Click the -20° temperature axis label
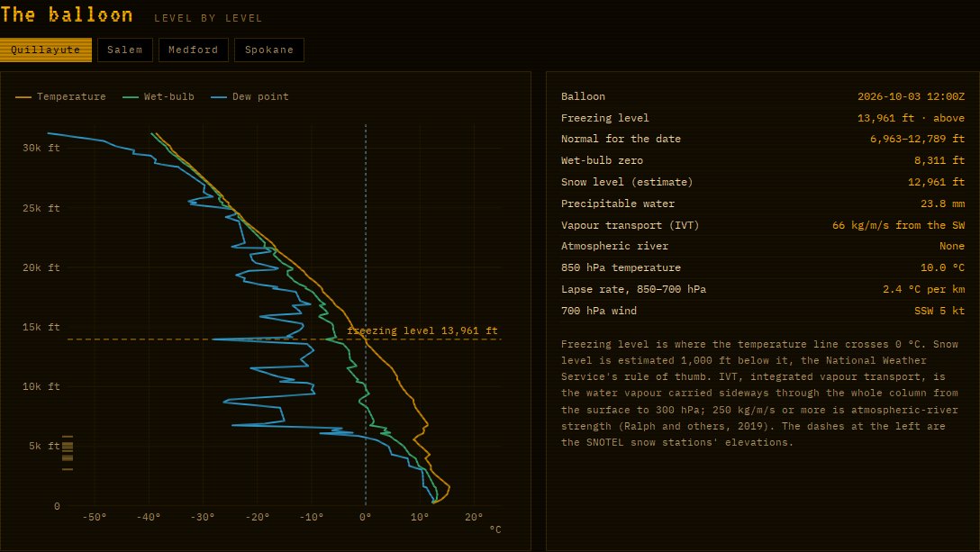The width and height of the screenshot is (980, 552). coord(257,517)
